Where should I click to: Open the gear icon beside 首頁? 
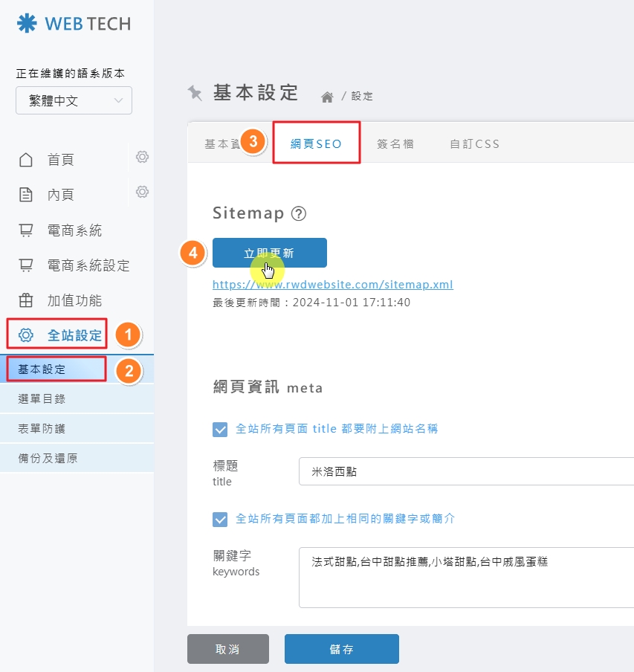click(142, 157)
